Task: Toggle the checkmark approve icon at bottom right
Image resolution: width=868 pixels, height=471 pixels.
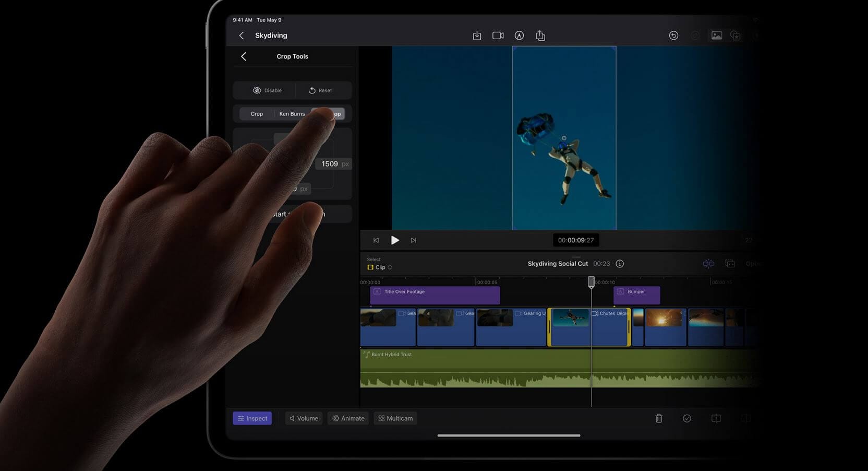Action: coord(687,418)
